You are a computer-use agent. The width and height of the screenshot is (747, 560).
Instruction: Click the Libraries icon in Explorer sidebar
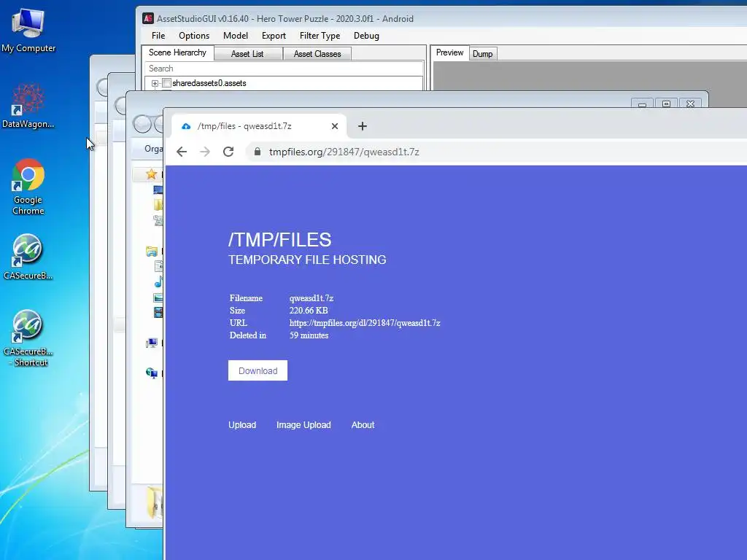[x=152, y=252]
